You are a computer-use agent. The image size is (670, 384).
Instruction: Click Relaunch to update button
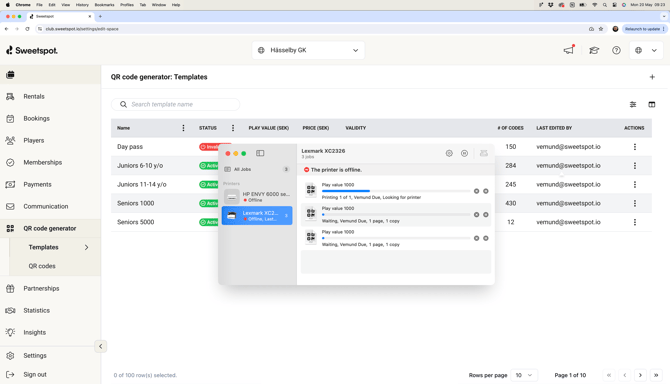point(644,29)
